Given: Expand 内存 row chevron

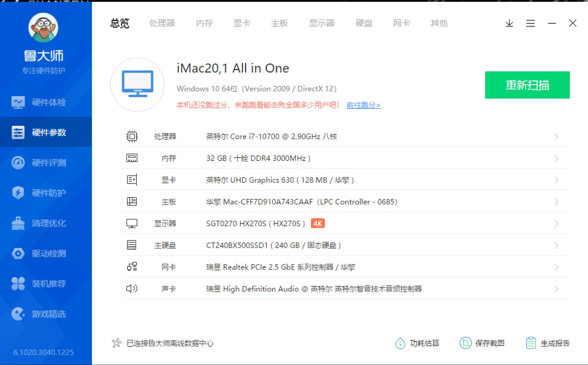Looking at the screenshot, I should [x=556, y=158].
